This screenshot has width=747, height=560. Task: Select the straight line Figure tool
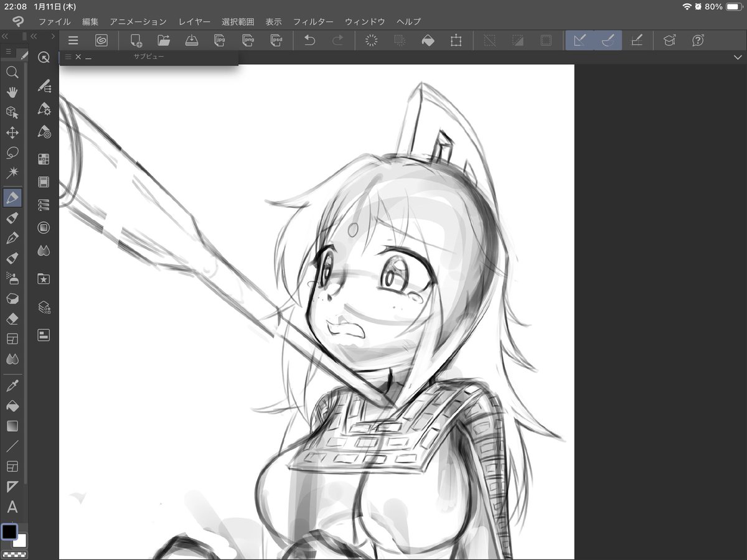[12, 446]
